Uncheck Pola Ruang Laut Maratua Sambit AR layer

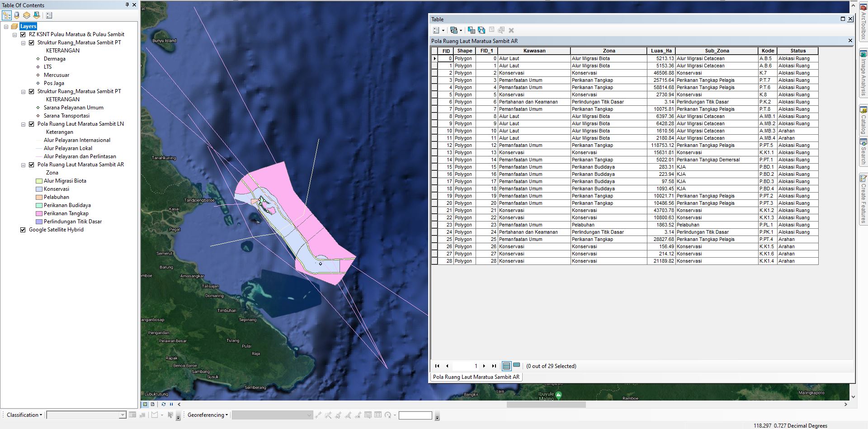31,165
